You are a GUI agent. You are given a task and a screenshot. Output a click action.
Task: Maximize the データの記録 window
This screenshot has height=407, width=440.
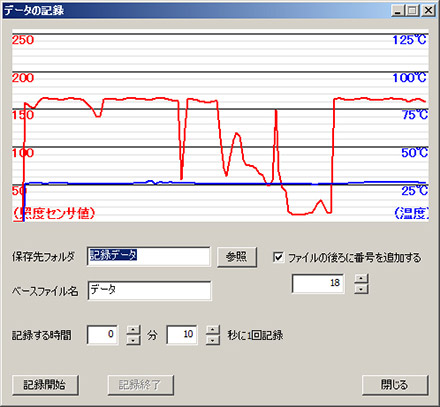[x=412, y=10]
